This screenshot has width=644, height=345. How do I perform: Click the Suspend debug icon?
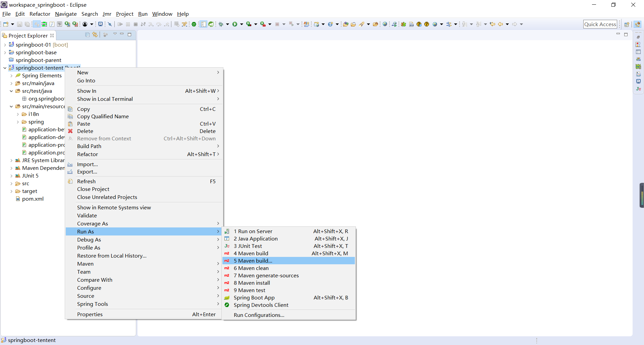[x=128, y=24]
